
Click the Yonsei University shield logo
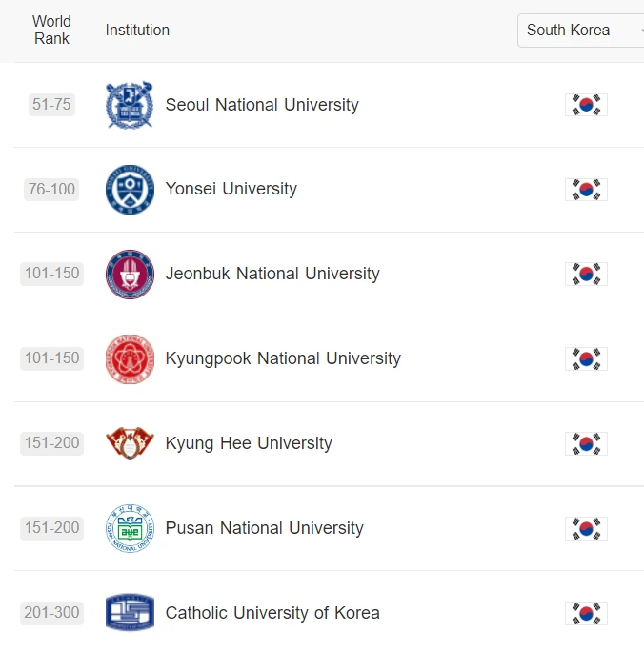click(x=130, y=190)
